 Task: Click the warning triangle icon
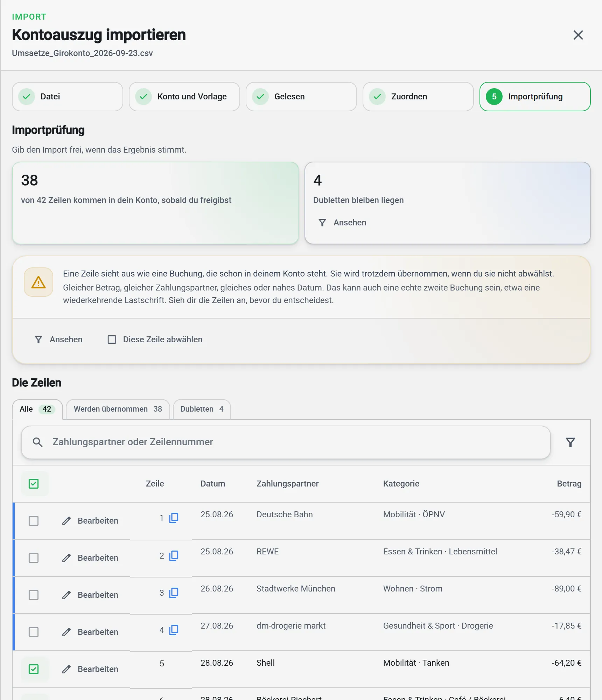tap(38, 282)
